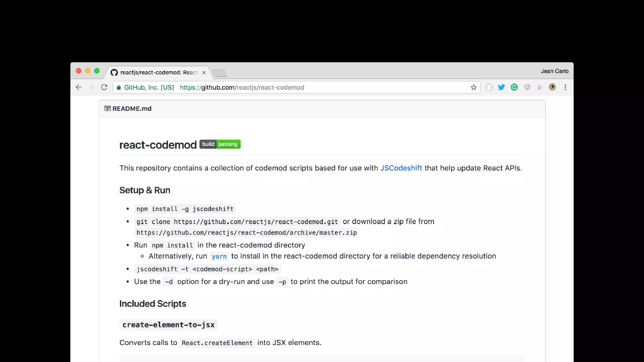Screen dimensions: 644x362
Task: Reload the page with the refresh icon
Action: click(104, 87)
